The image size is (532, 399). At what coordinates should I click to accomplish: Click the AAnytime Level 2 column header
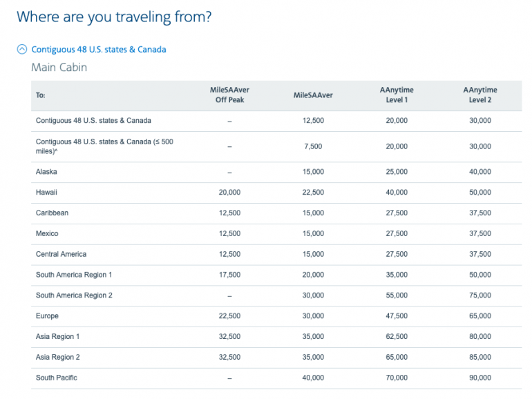click(479, 95)
